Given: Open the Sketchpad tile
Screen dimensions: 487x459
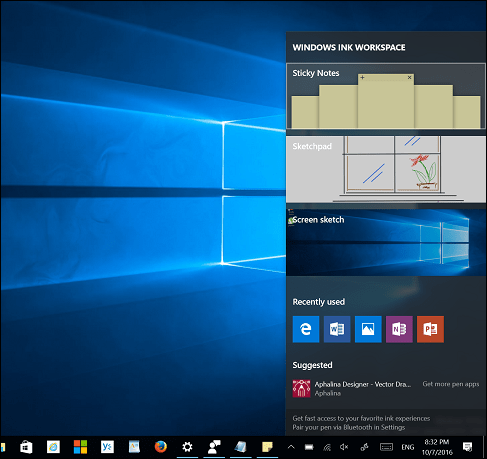Looking at the screenshot, I should (x=386, y=169).
